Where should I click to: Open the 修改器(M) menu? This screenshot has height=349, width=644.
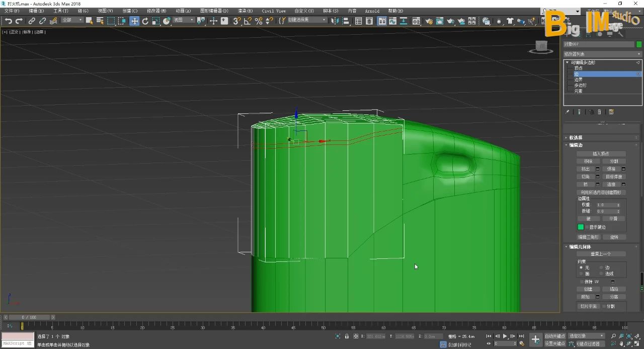coord(156,11)
